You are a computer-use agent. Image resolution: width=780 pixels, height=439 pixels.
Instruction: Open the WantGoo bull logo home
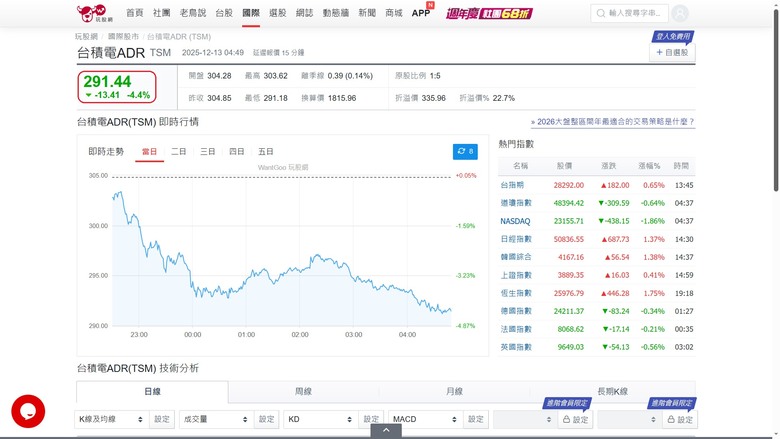tap(95, 13)
